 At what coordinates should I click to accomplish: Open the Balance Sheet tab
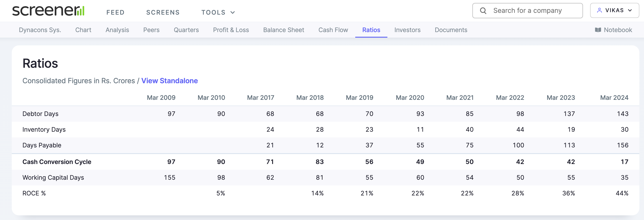pyautogui.click(x=283, y=30)
